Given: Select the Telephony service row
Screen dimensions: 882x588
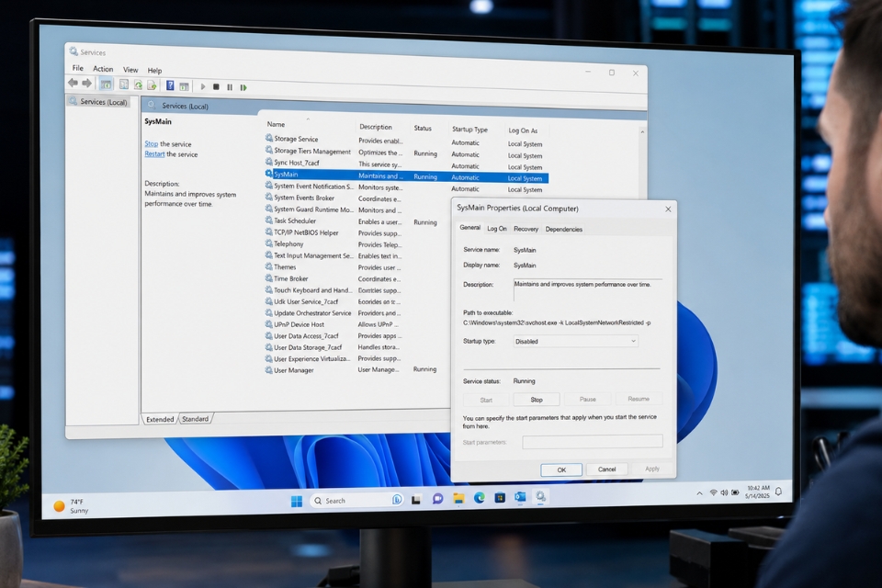Looking at the screenshot, I should [x=333, y=243].
